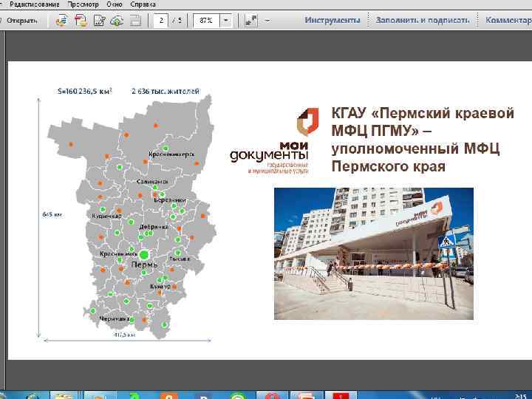Click the total pages indicator / 5

click(x=177, y=21)
